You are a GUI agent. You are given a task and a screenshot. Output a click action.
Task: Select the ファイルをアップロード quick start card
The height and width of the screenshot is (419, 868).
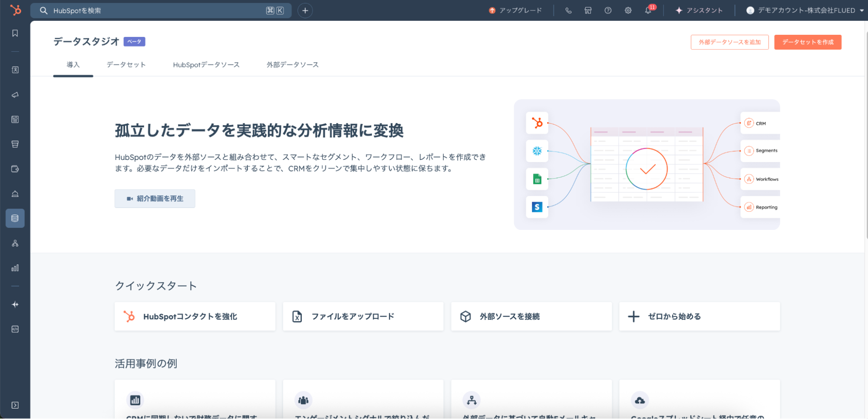[363, 316]
